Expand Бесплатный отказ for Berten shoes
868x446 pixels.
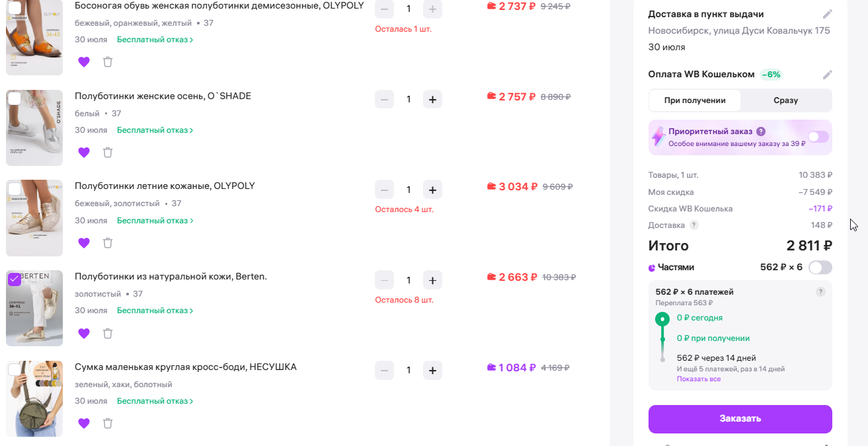[155, 311]
